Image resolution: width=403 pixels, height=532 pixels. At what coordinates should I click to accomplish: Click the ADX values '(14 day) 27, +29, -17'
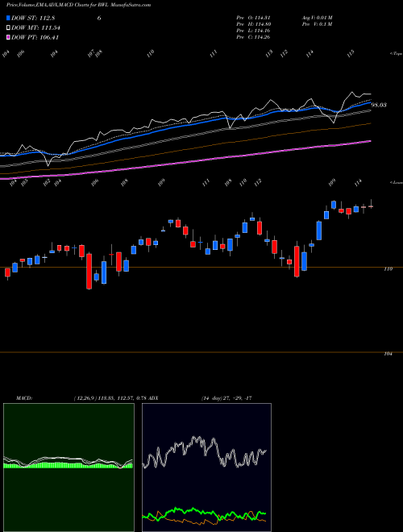226,398
